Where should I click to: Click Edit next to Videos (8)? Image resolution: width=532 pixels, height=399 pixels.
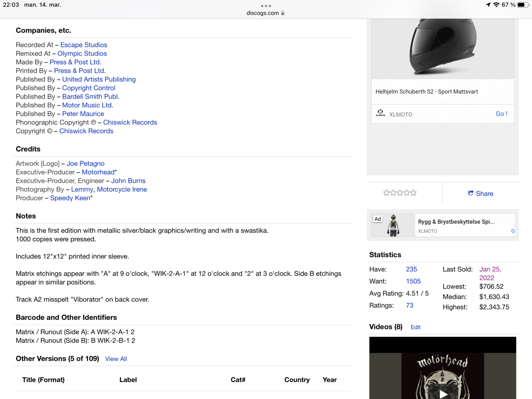[416, 327]
